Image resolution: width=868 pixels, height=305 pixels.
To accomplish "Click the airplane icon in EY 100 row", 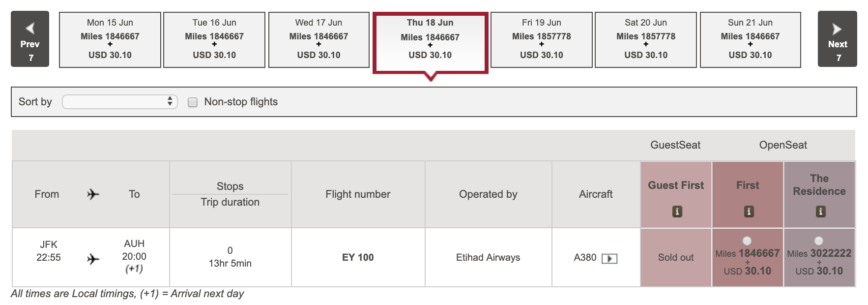I will [x=93, y=259].
